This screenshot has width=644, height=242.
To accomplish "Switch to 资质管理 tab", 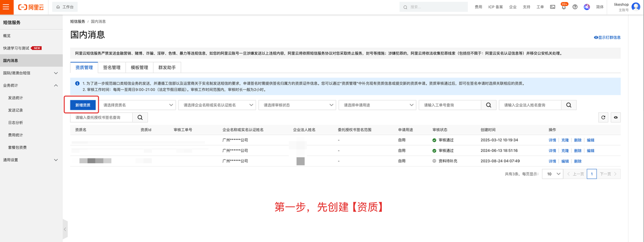I will (84, 67).
